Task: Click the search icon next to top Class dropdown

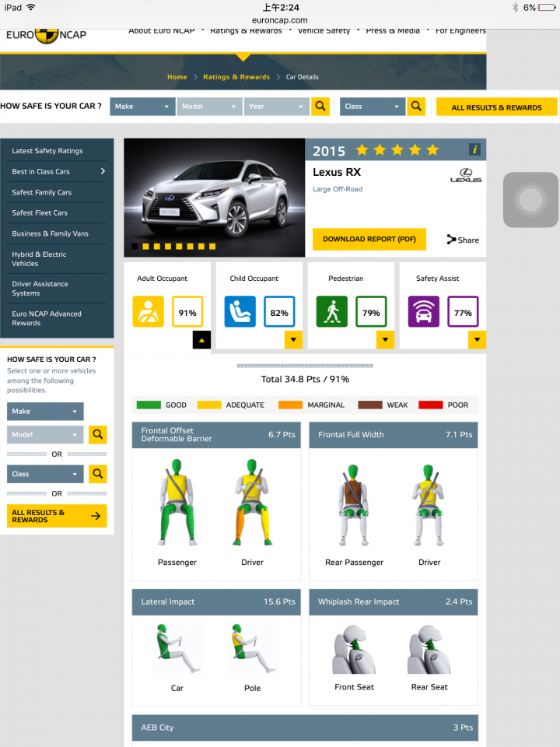Action: (x=416, y=107)
